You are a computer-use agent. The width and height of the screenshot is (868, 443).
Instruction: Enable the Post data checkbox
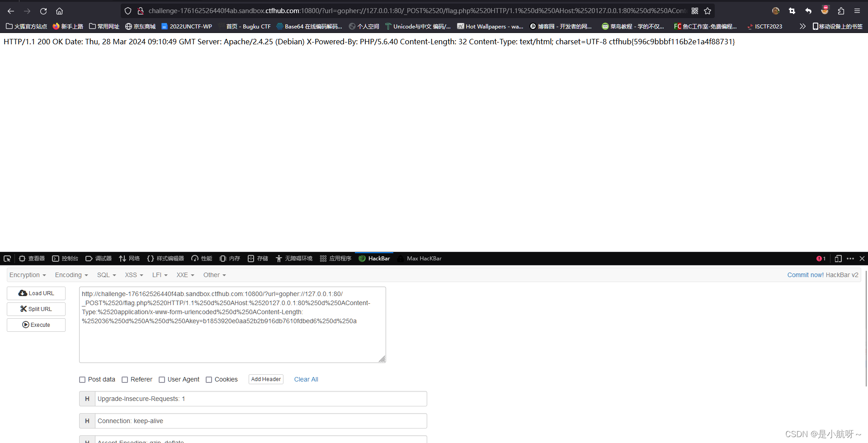82,379
